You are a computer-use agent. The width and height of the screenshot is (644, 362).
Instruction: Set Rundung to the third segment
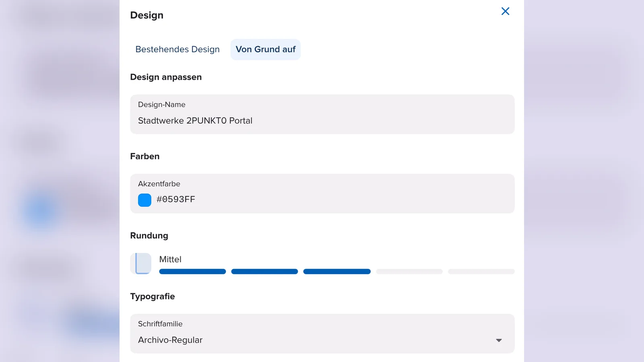tap(337, 271)
